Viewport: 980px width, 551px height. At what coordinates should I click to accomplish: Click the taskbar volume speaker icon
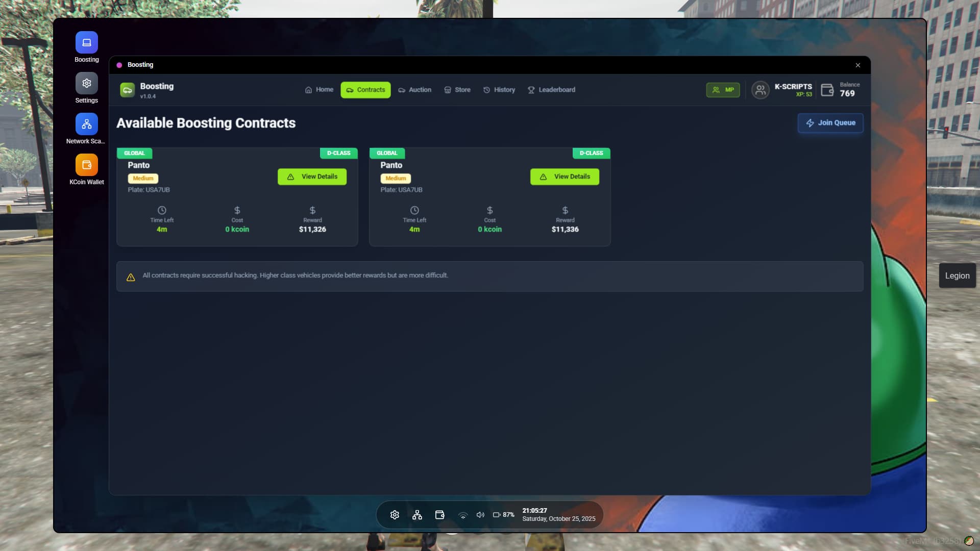pyautogui.click(x=480, y=515)
